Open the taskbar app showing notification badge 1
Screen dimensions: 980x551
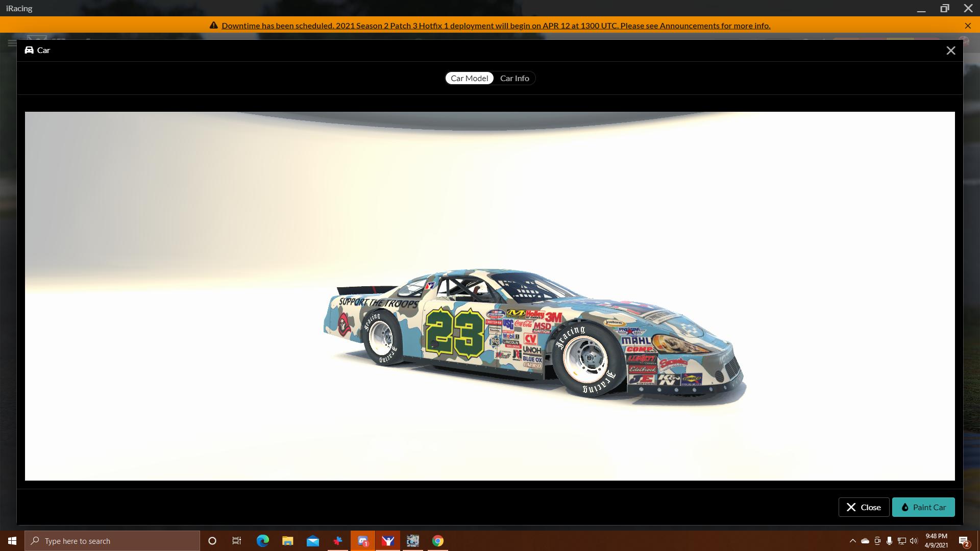[x=363, y=541]
